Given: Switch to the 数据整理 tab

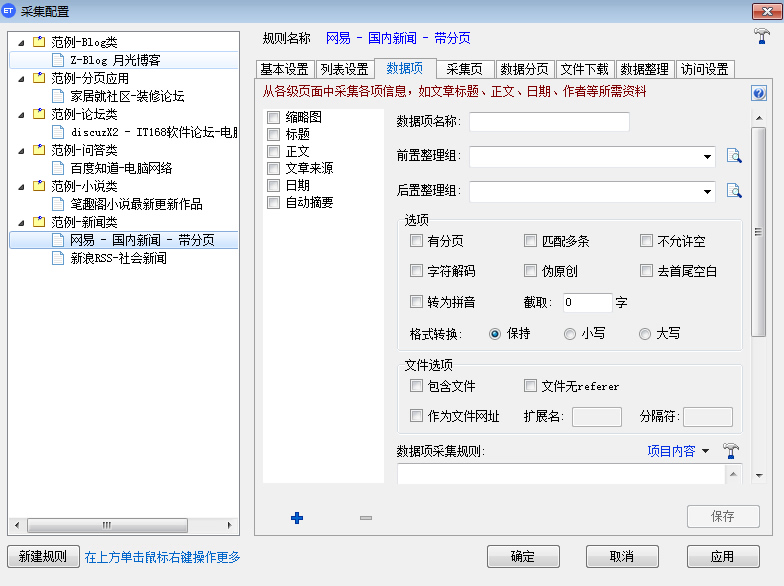Looking at the screenshot, I should pos(644,69).
